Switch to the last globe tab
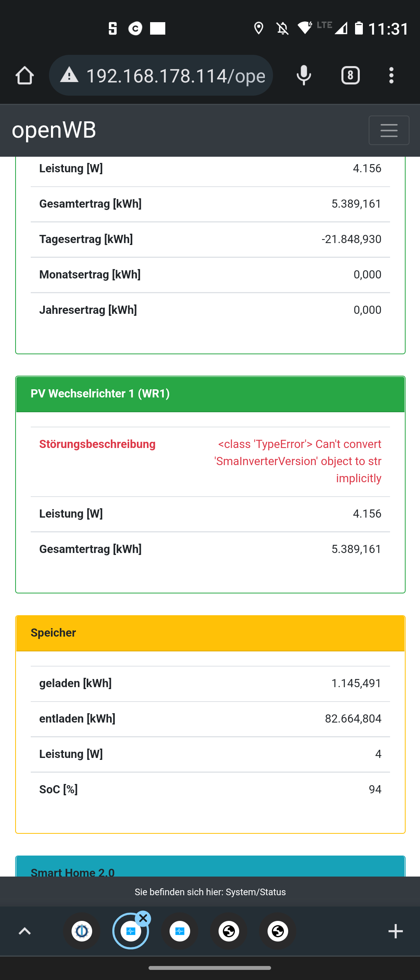 278,931
